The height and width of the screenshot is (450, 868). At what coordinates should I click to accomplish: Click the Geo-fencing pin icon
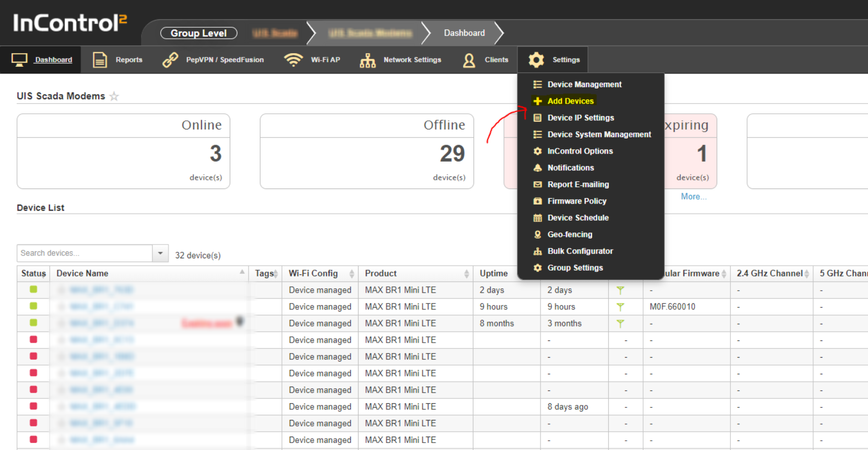point(537,234)
